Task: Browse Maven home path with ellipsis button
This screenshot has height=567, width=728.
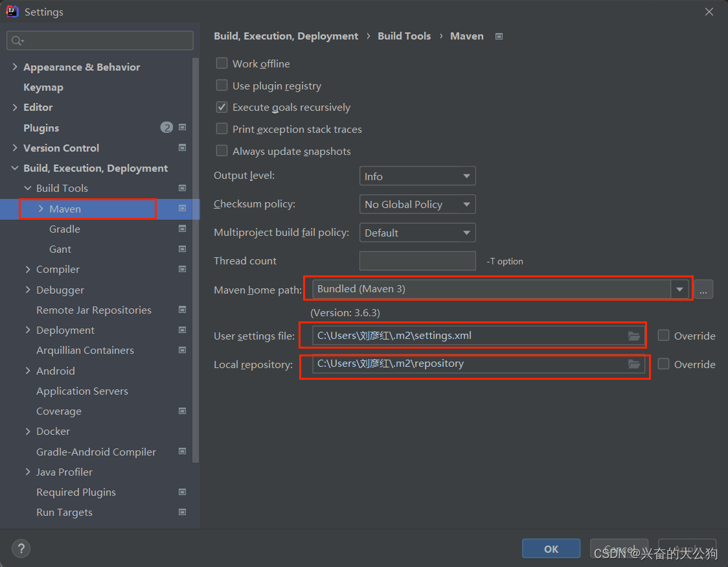Action: [703, 290]
